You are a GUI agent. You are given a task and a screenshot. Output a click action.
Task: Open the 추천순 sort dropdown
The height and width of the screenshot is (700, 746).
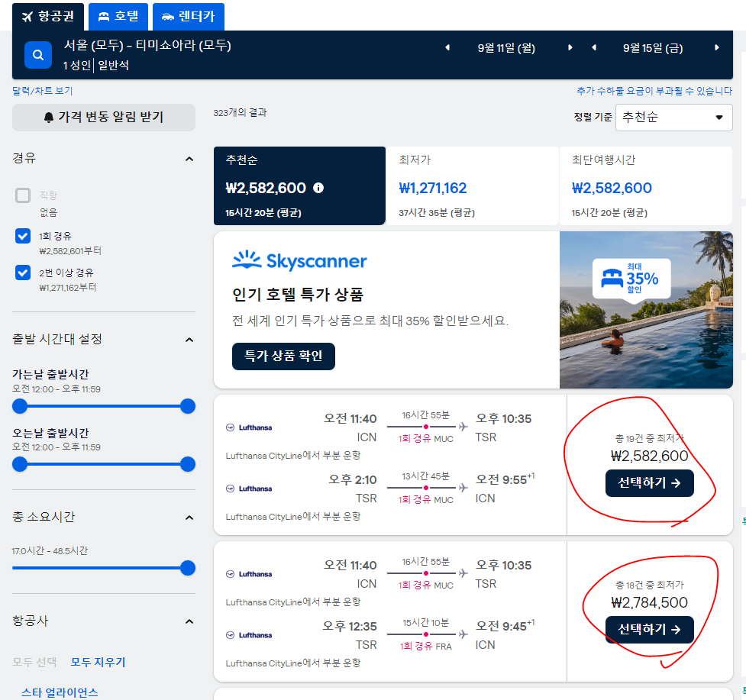coord(673,117)
